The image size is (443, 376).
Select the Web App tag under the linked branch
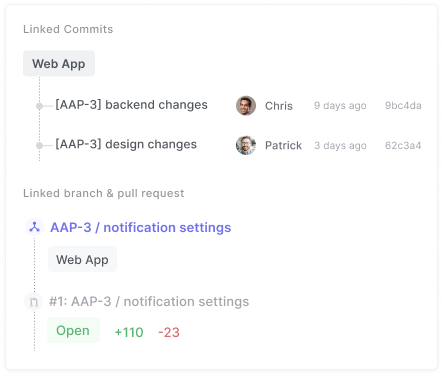82,259
